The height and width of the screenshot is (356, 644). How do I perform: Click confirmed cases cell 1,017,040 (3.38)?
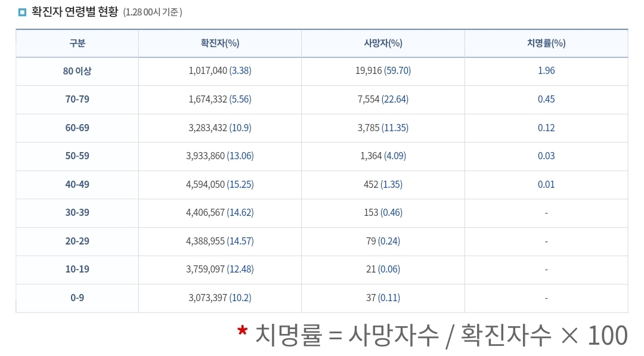tap(219, 70)
